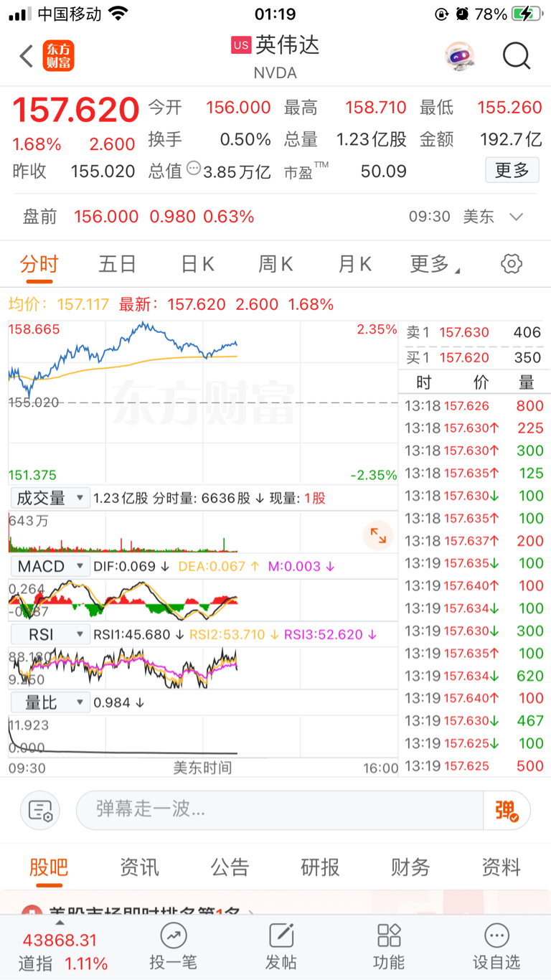
Task: Tap the last trade row with 500
Action: (x=474, y=766)
